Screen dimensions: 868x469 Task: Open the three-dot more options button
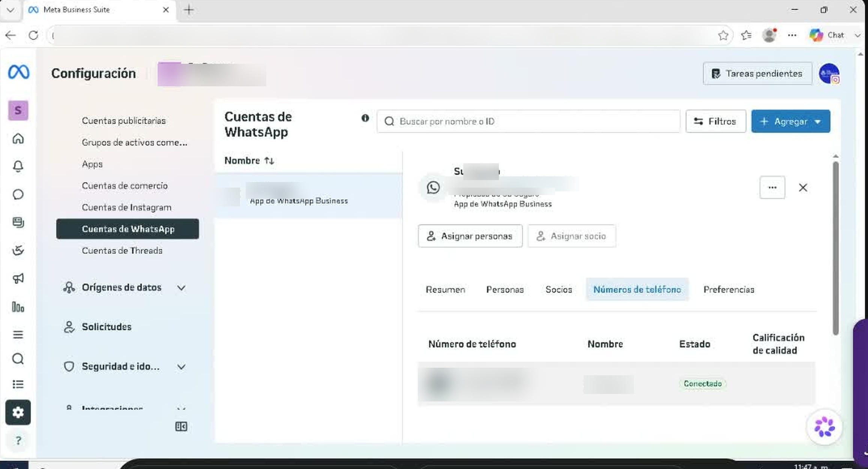pos(772,188)
